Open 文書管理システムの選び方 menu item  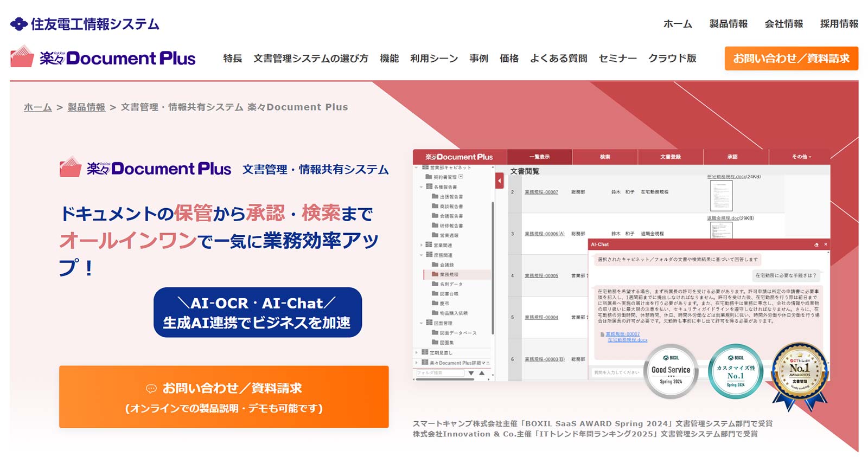point(311,58)
